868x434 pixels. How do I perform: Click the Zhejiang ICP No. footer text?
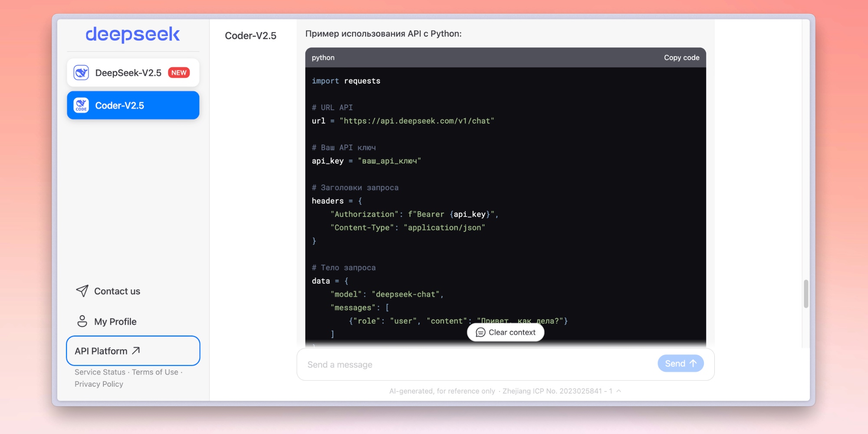(557, 391)
